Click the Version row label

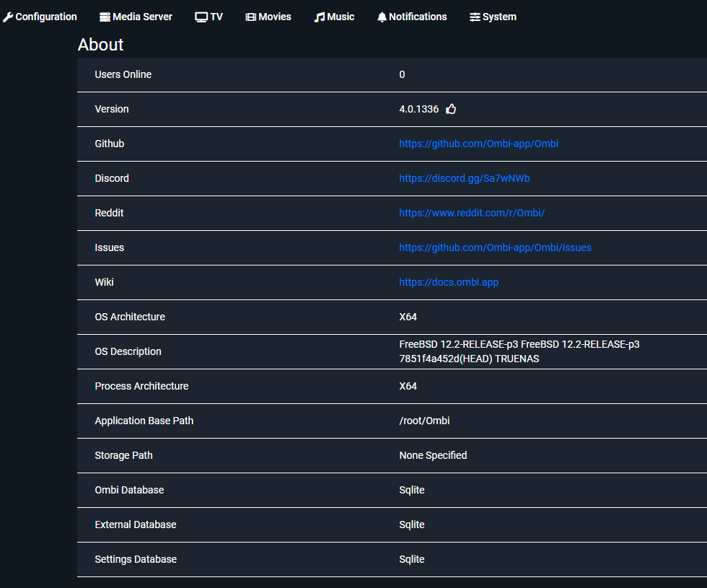coord(112,109)
